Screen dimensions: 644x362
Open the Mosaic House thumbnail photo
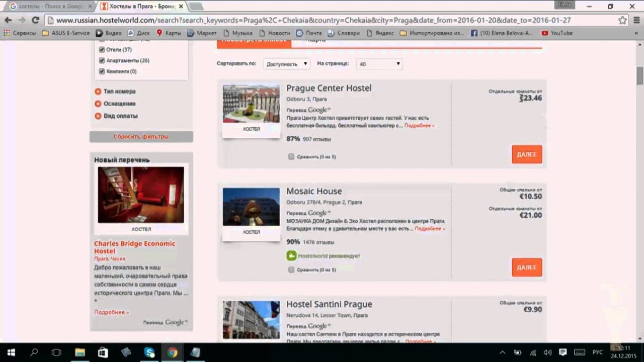click(x=251, y=207)
